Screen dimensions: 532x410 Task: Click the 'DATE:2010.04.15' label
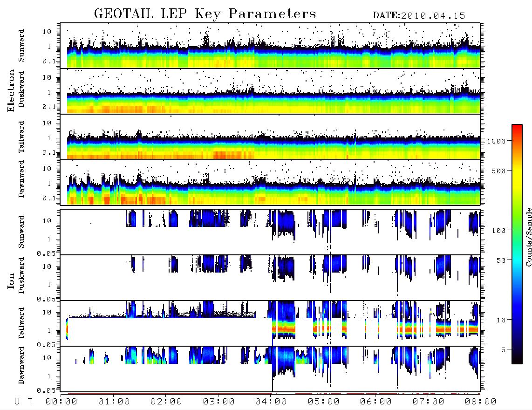pyautogui.click(x=419, y=16)
